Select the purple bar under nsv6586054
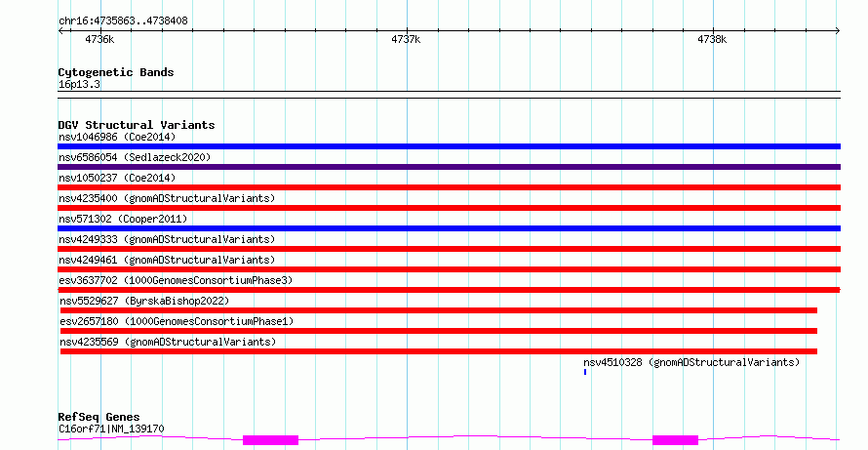868x450 pixels. (x=449, y=167)
